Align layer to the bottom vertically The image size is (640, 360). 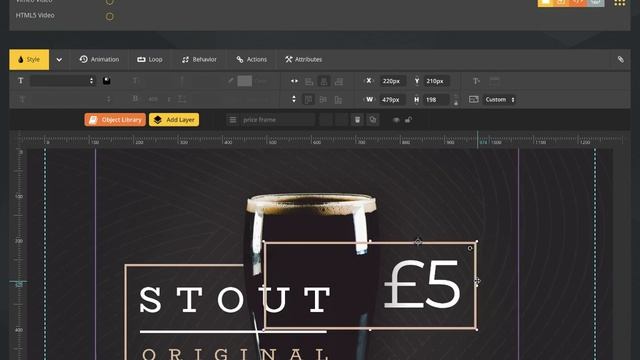pos(338,100)
